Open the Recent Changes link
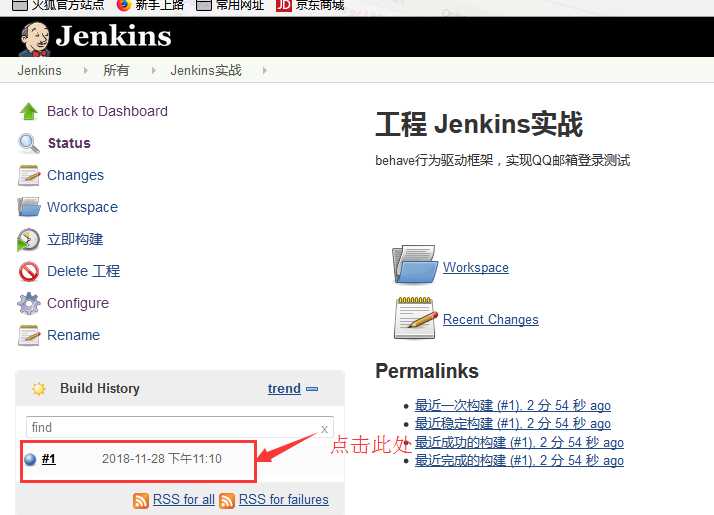The width and height of the screenshot is (714, 515). pos(491,320)
